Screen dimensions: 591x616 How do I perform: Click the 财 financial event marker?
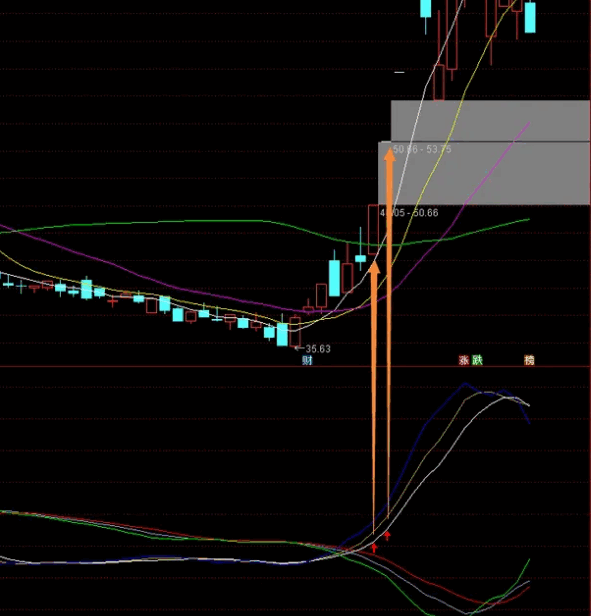click(307, 360)
